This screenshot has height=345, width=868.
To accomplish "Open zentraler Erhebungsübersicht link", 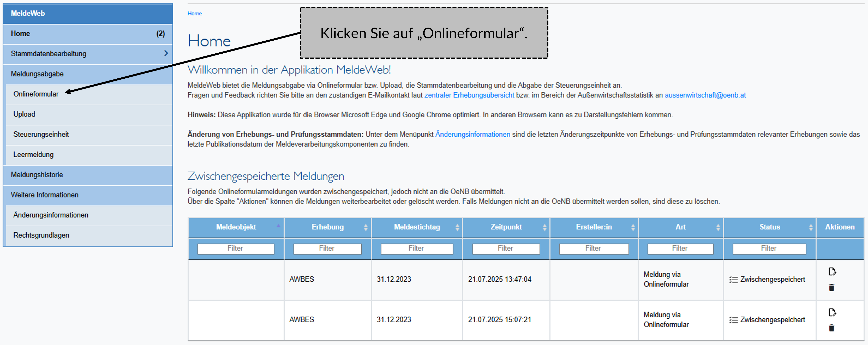I will pyautogui.click(x=469, y=95).
